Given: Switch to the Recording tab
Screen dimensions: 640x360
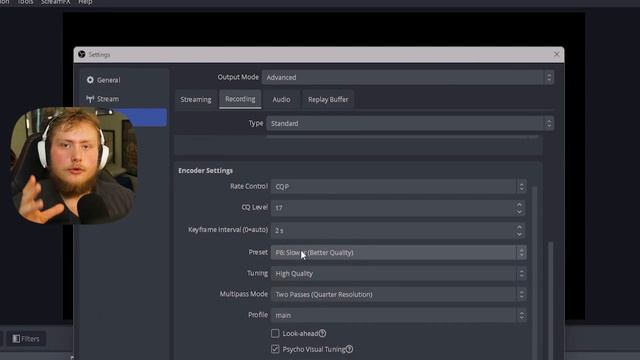Looking at the screenshot, I should coord(240,99).
